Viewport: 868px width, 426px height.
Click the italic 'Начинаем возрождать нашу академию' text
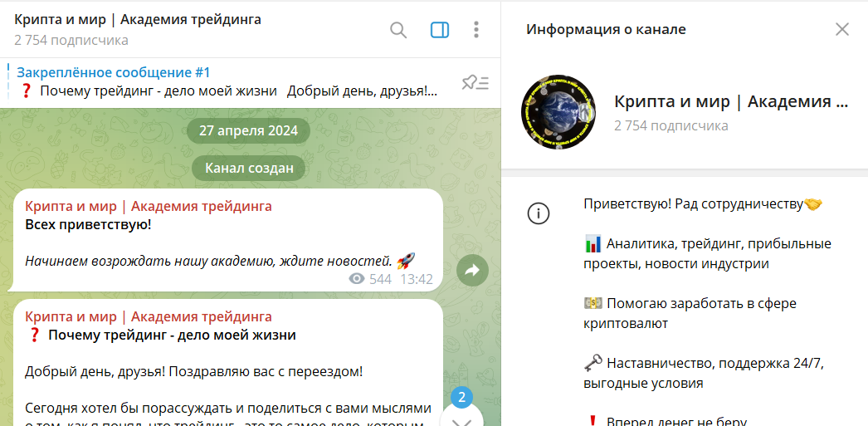(208, 261)
